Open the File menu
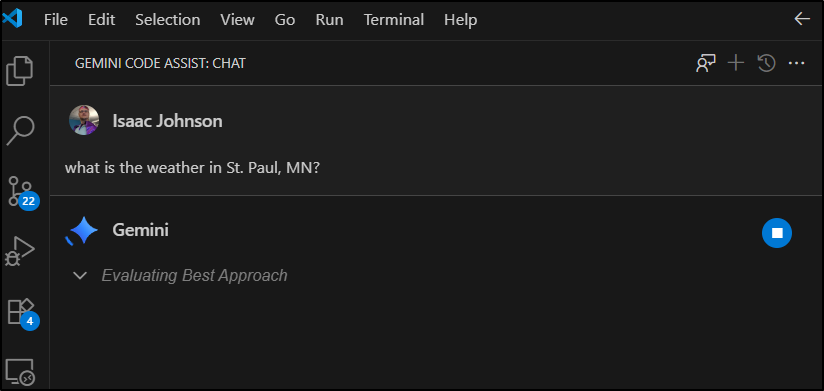 [56, 20]
